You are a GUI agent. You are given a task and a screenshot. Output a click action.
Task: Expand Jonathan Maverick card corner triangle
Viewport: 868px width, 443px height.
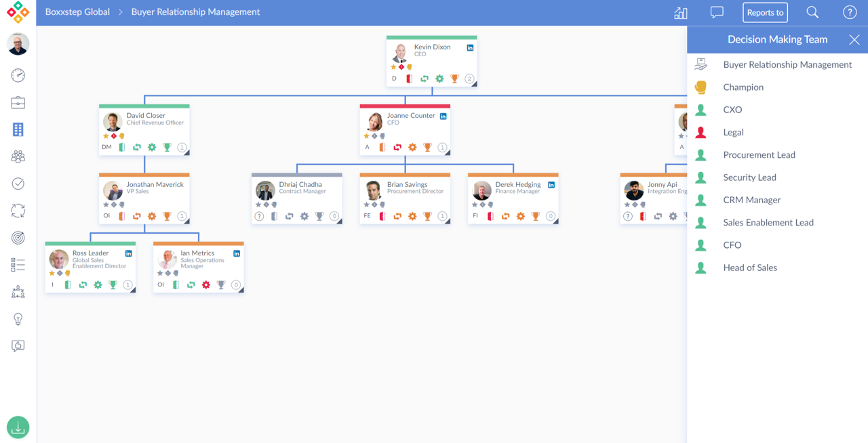click(186, 221)
